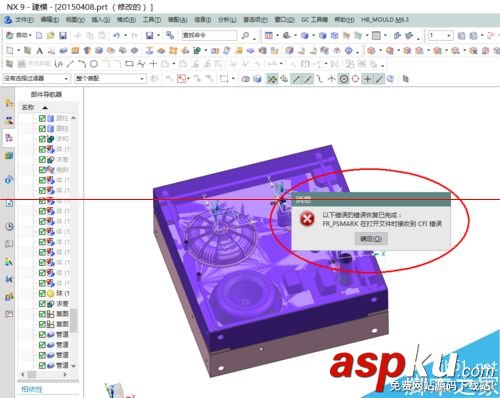Click the navigator scroll-down arrow

pos(74,365)
